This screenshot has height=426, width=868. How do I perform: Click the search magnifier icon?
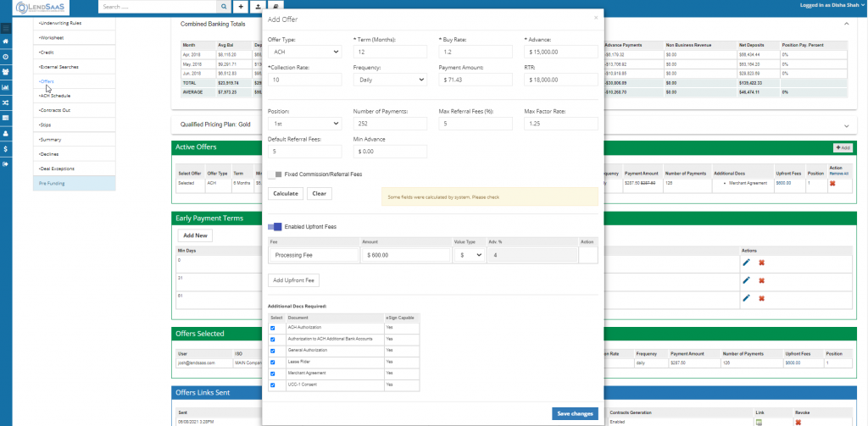(223, 6)
